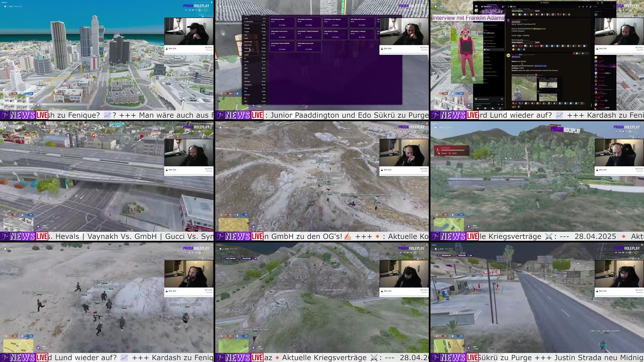Select LSPD in faction list
The height and width of the screenshot is (362, 644).
coord(255,68)
